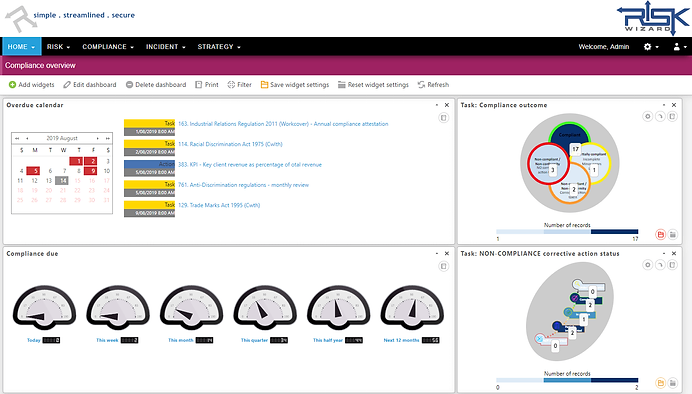The image size is (692, 394).
Task: Open the Filter option
Action: (240, 85)
